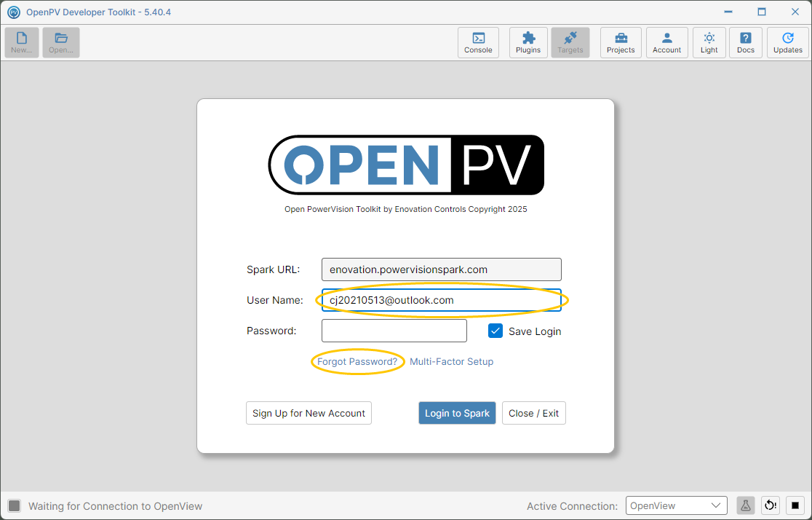
Task: Click into the Password field
Action: tap(394, 331)
